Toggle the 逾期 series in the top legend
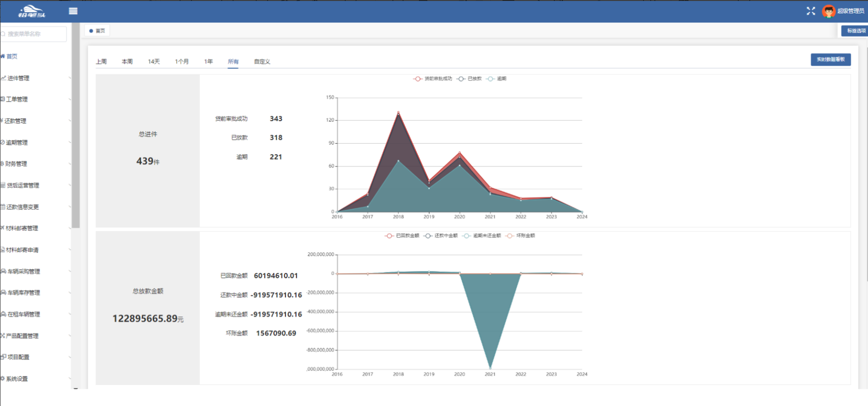868x406 pixels. tap(496, 79)
